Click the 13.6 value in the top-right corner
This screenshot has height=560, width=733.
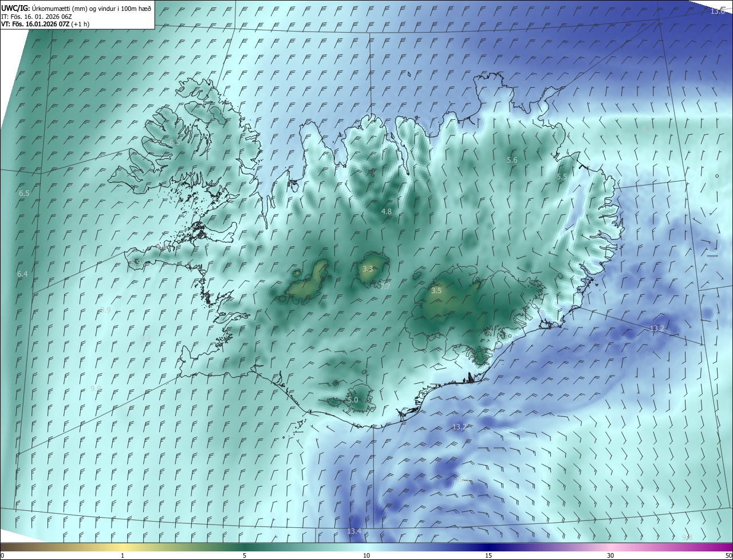click(x=718, y=11)
